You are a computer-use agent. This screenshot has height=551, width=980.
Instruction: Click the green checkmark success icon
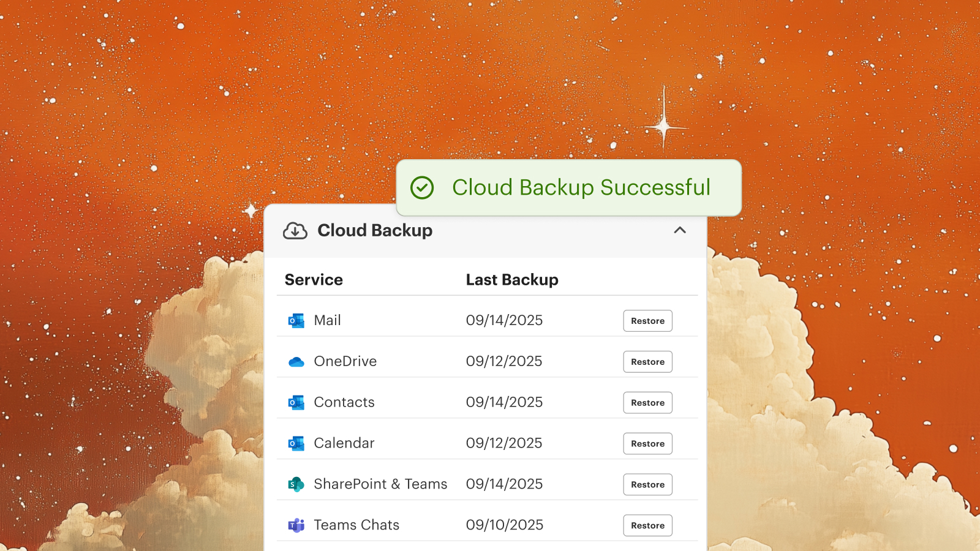(x=422, y=188)
